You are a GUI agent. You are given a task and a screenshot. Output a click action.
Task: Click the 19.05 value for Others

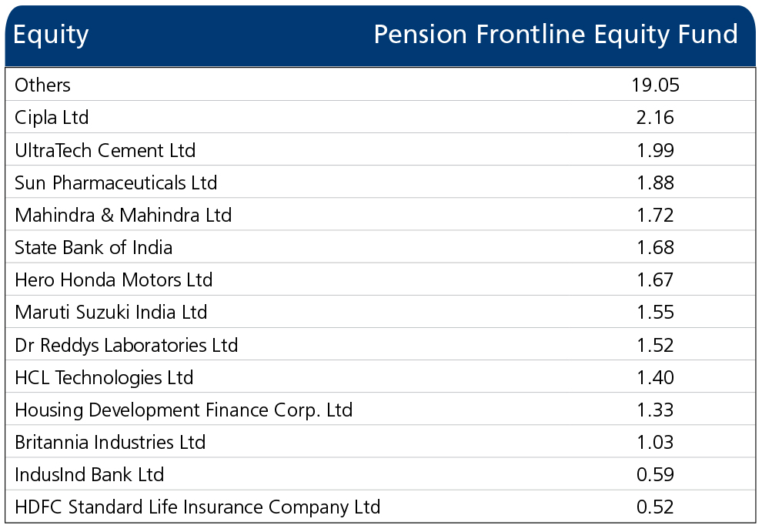click(x=655, y=85)
